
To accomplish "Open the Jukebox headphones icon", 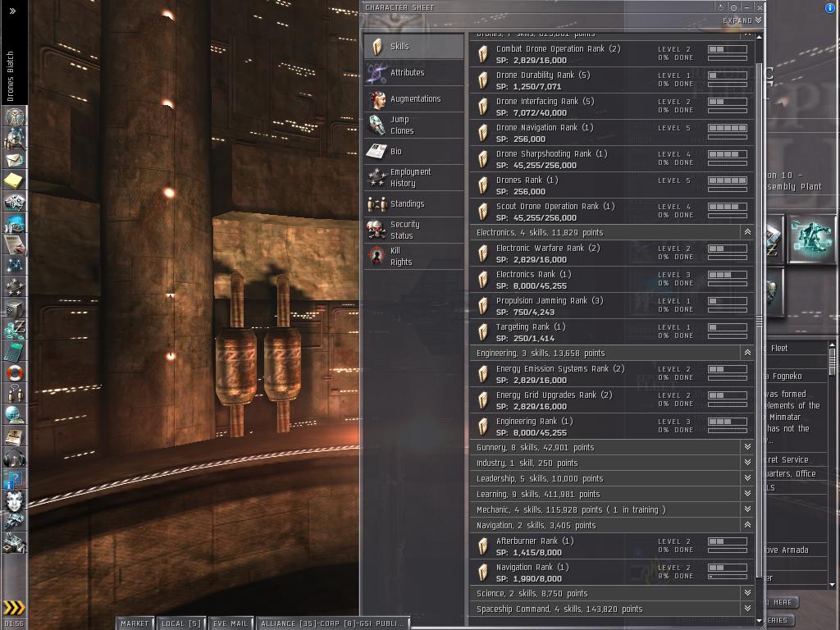I will [15, 458].
